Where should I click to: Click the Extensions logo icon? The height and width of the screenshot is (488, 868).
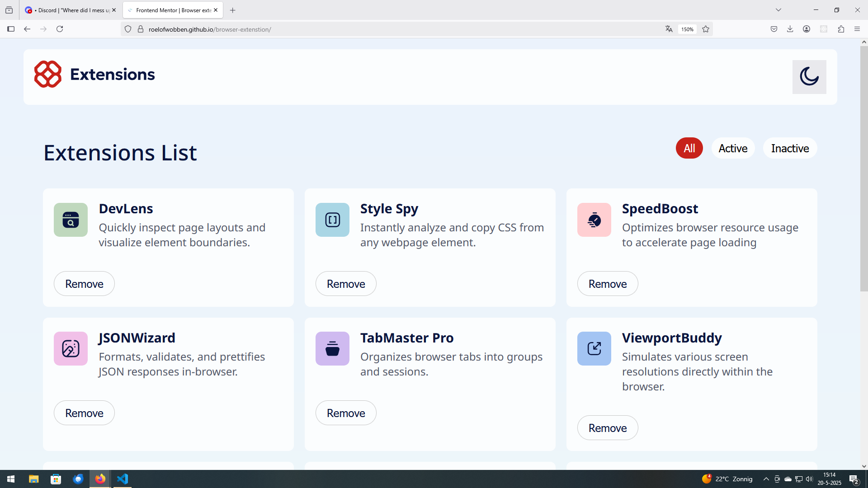[48, 74]
